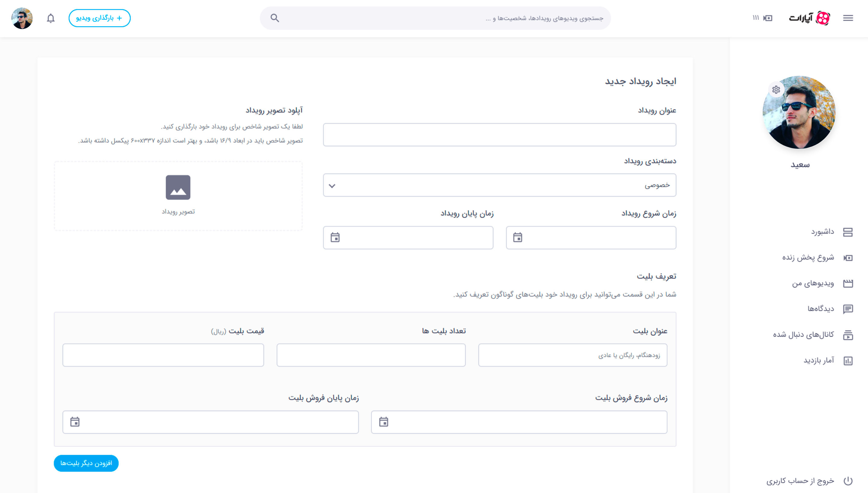Click the profile settings gear icon
Image resolution: width=868 pixels, height=493 pixels.
pos(776,90)
